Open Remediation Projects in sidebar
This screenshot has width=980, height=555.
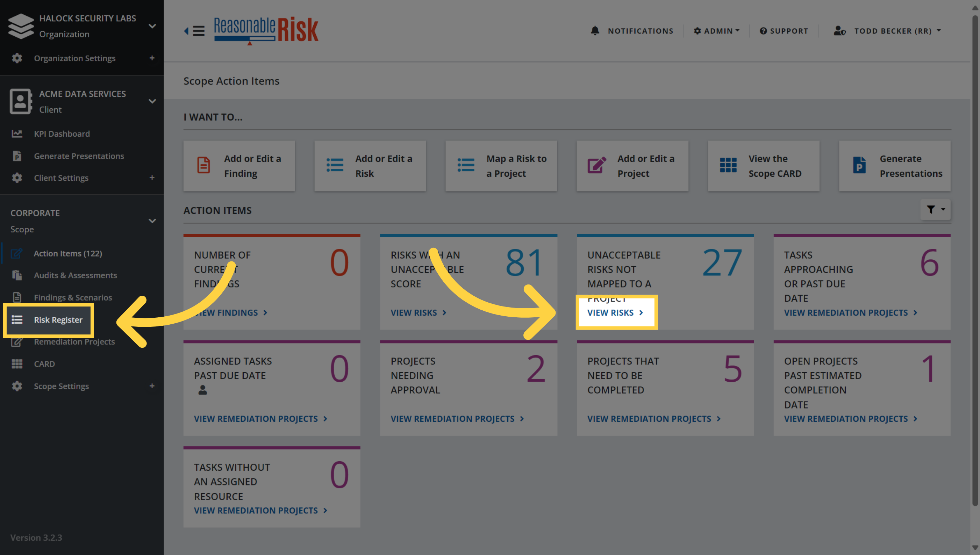point(74,341)
